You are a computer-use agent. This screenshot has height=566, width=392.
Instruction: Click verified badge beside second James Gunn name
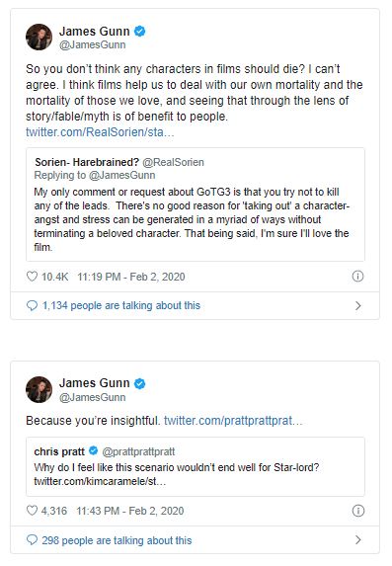click(x=139, y=383)
